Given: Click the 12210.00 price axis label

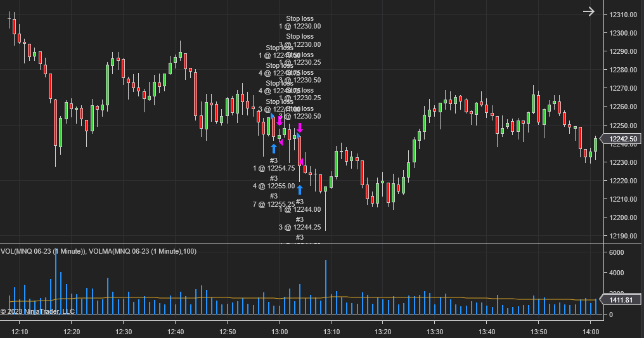Looking at the screenshot, I should coord(623,199).
